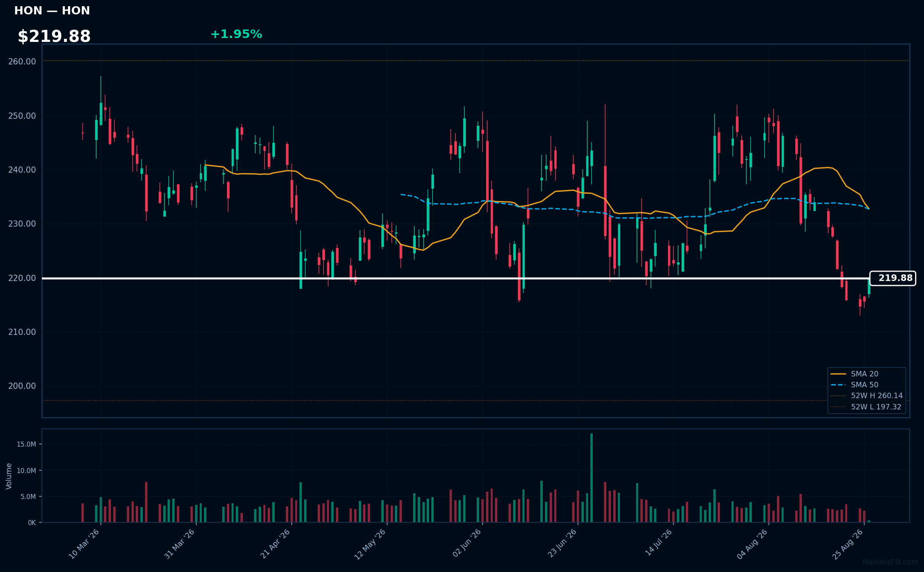Click the 31 Mar '26 date label
The width and height of the screenshot is (924, 572).
[x=179, y=544]
